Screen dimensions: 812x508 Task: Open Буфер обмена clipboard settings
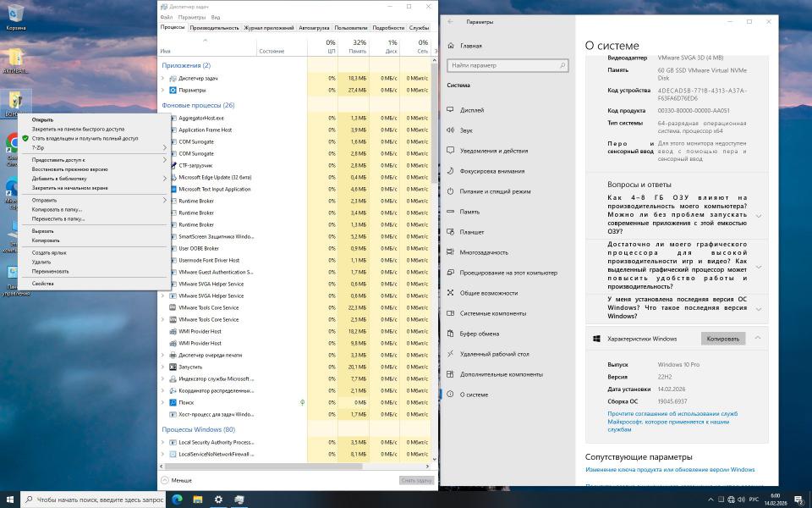(x=454, y=334)
